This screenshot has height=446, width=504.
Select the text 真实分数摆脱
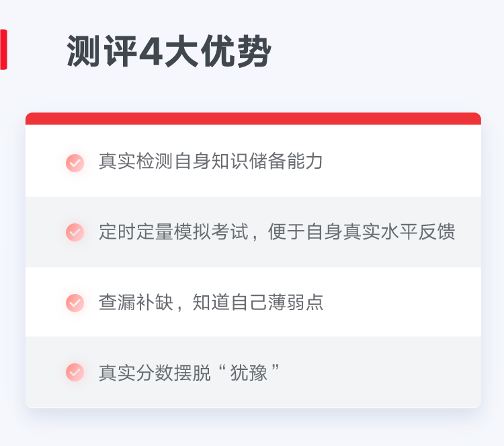coord(155,373)
